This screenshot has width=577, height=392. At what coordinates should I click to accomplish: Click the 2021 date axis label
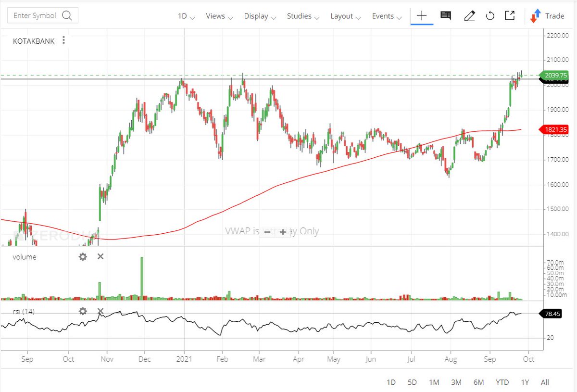(x=184, y=359)
